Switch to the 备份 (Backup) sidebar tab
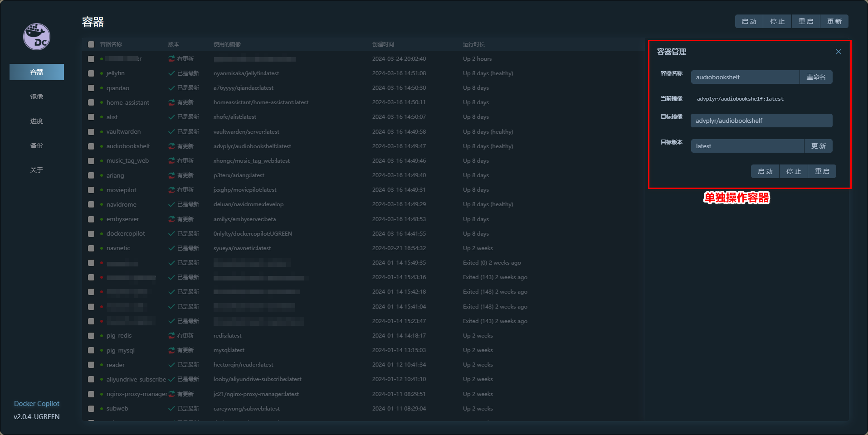Viewport: 868px width, 435px height. coord(37,145)
